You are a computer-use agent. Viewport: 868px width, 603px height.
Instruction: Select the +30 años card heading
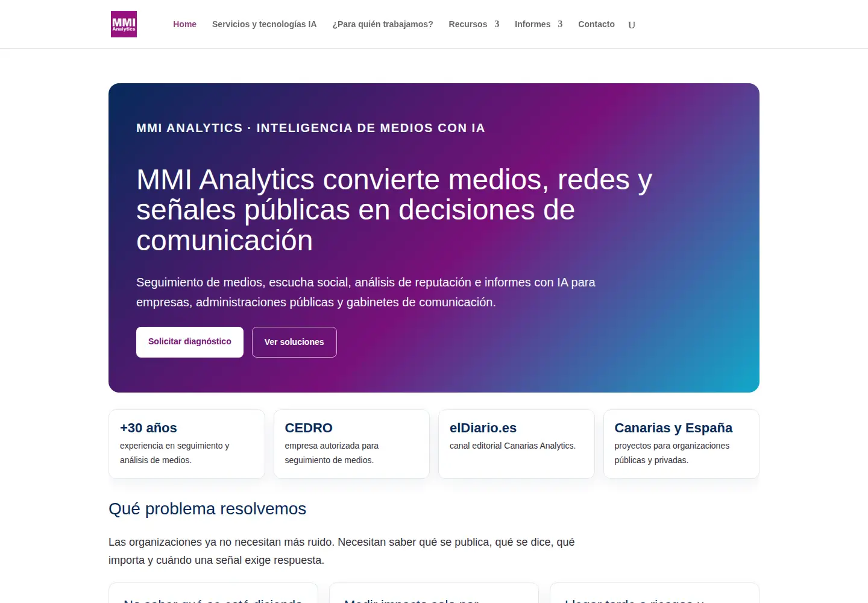[x=148, y=428]
